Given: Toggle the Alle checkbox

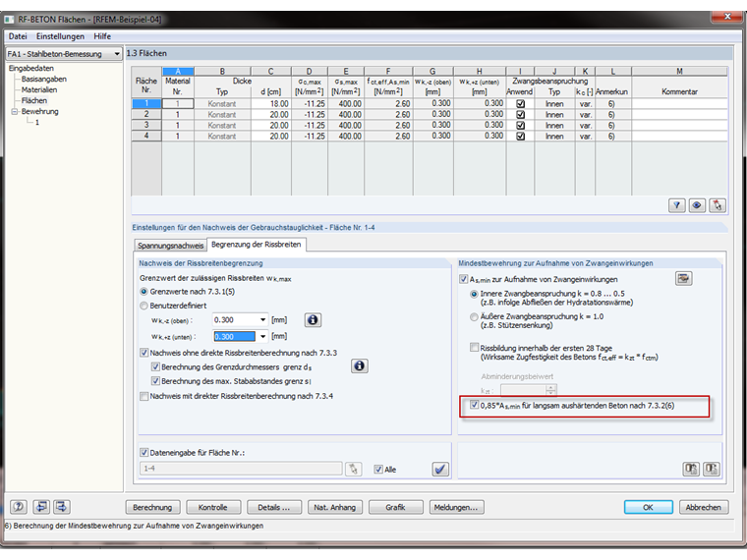Looking at the screenshot, I should (378, 470).
